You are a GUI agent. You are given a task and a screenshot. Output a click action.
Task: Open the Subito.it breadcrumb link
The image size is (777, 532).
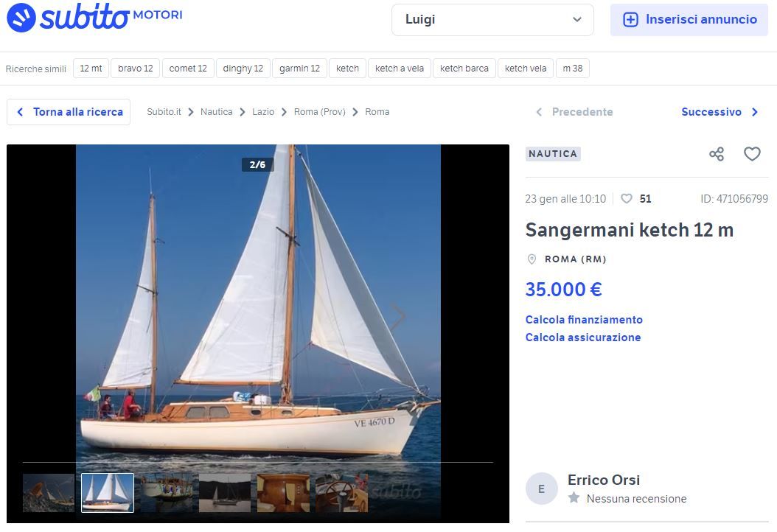164,112
